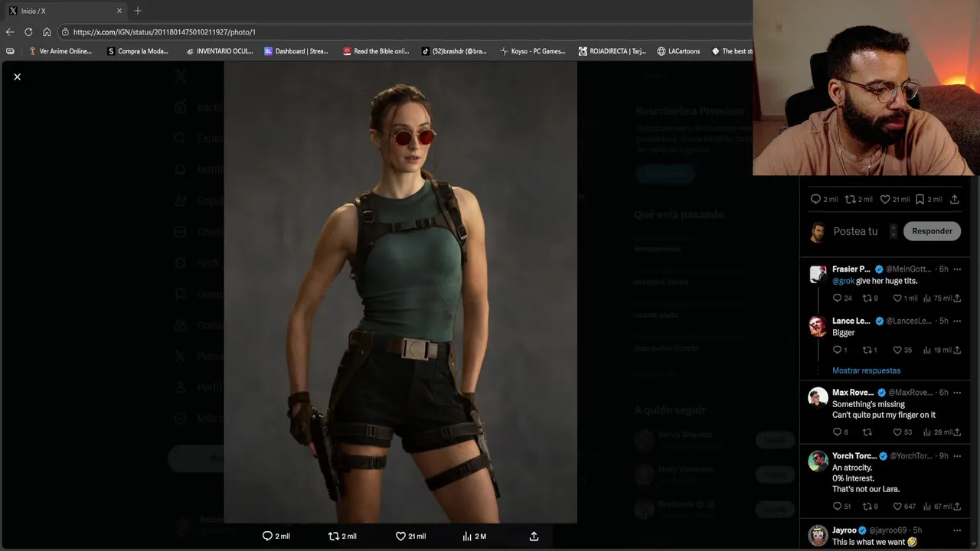Bookmark the post in the side panel
Viewport: 980px width, 551px height.
pos(920,199)
